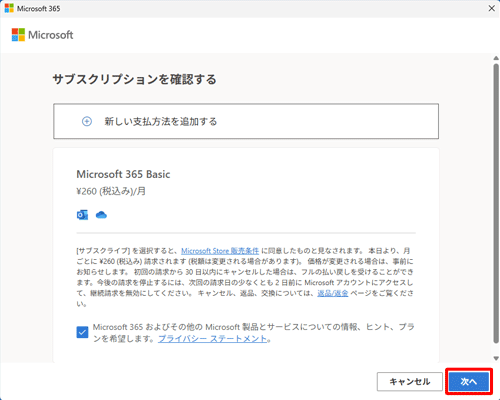Click the 次へ button
Screen dimensions: 500x400
(469, 382)
